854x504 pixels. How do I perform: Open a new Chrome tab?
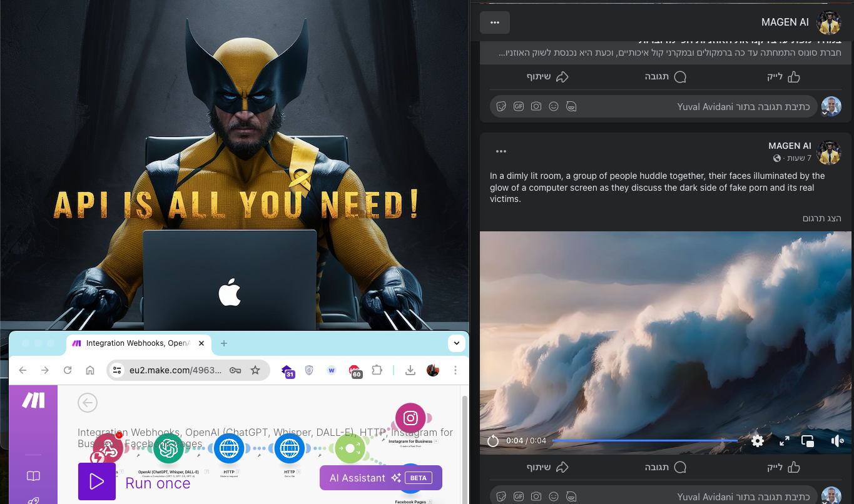tap(224, 343)
